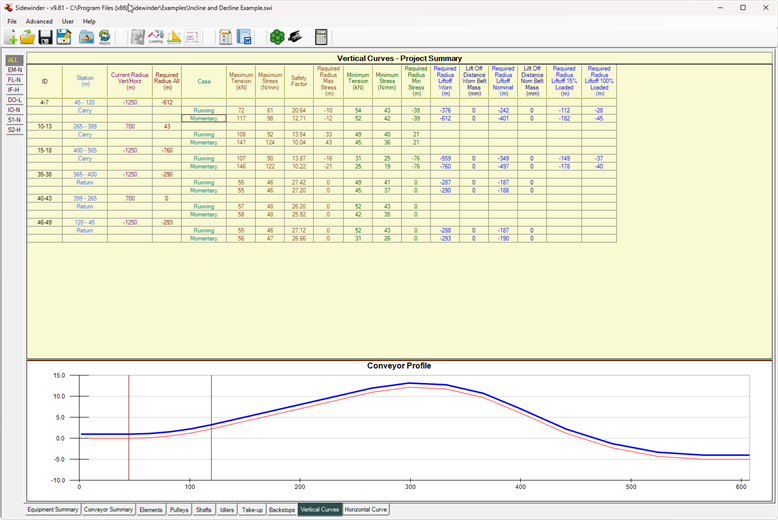778x520 pixels.
Task: Select the S2-H load case button
Action: tap(14, 130)
